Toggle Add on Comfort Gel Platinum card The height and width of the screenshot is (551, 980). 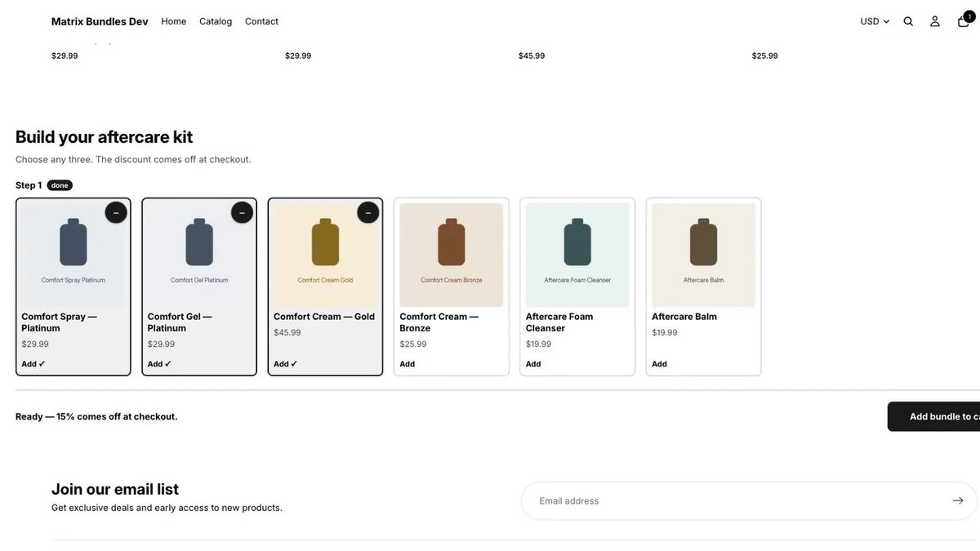pyautogui.click(x=159, y=364)
